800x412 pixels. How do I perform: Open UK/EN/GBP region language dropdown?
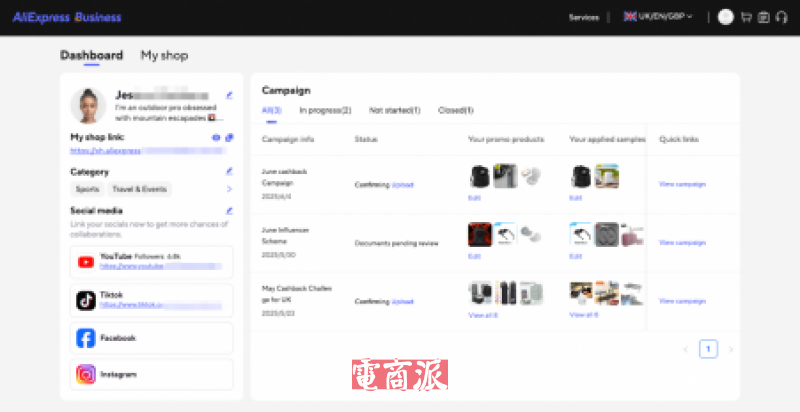tap(664, 17)
